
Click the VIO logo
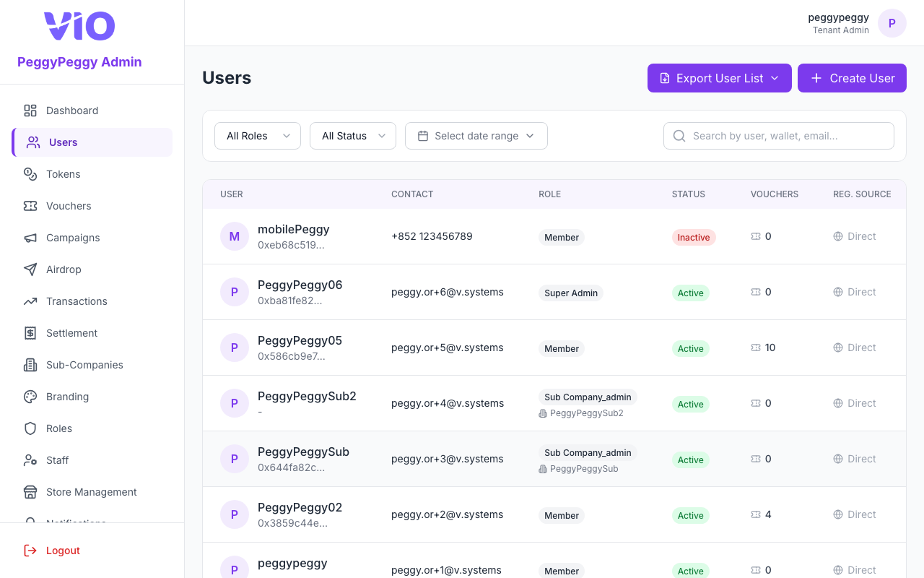[x=79, y=26]
